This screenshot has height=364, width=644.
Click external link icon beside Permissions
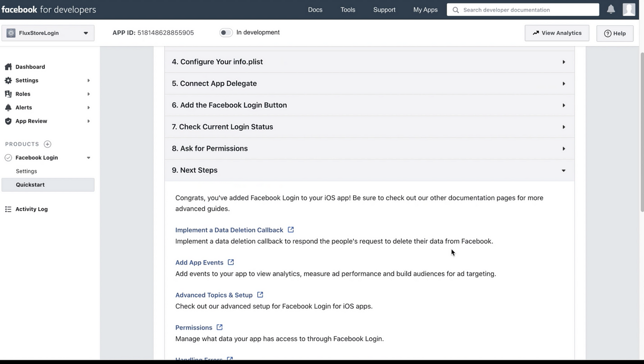pyautogui.click(x=219, y=327)
